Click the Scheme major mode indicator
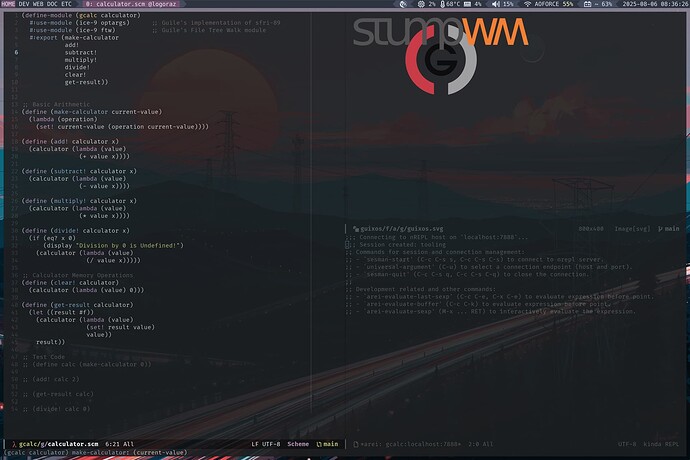The height and width of the screenshot is (460, 690). (298, 443)
